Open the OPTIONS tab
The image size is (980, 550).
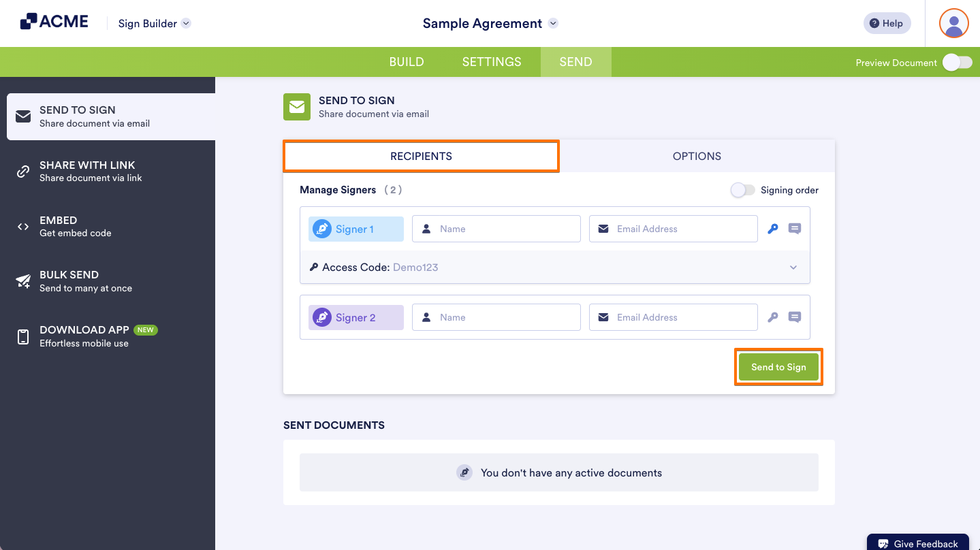click(x=697, y=156)
